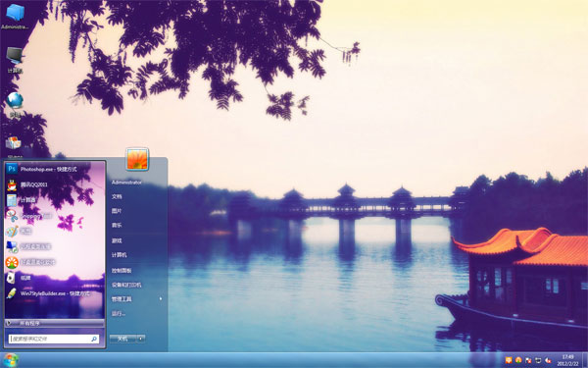Open the taskbar clock showing 17:49
Screen dimensions: 588x368
pyautogui.click(x=567, y=360)
